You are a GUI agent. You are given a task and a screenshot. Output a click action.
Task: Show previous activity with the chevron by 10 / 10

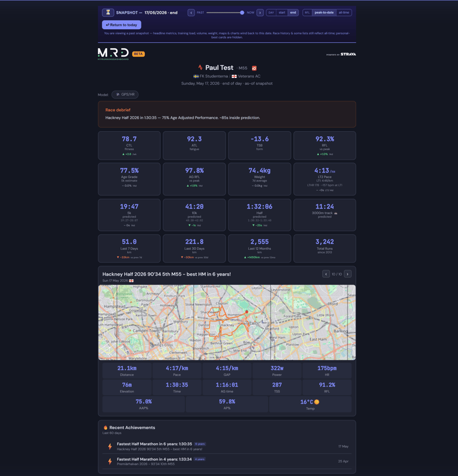click(326, 274)
